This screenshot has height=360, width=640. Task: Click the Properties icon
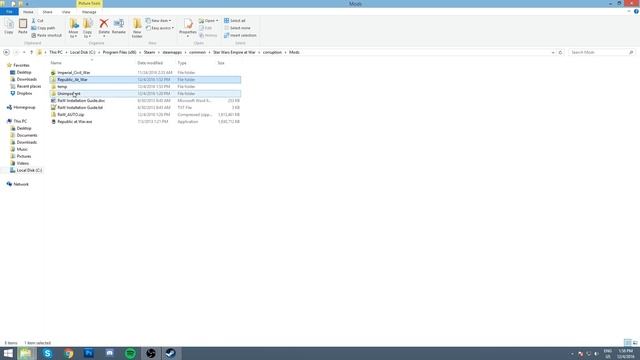coord(188,27)
